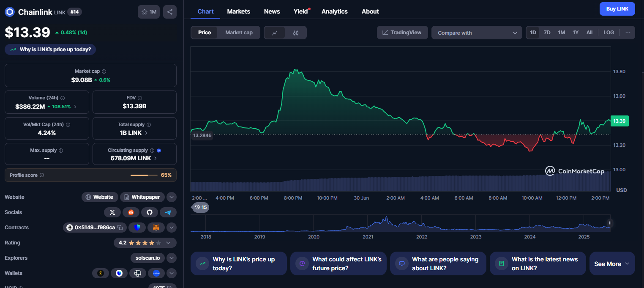Expand the See More questions menu

(x=612, y=264)
